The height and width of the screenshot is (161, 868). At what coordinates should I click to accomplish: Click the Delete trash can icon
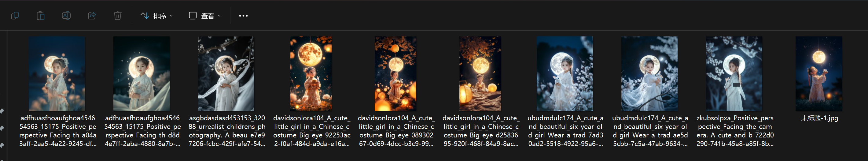point(118,16)
